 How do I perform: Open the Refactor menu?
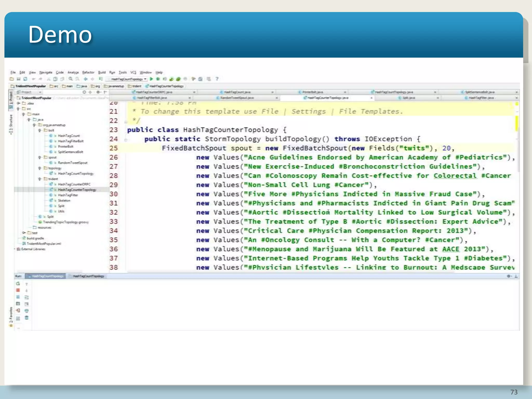[88, 72]
